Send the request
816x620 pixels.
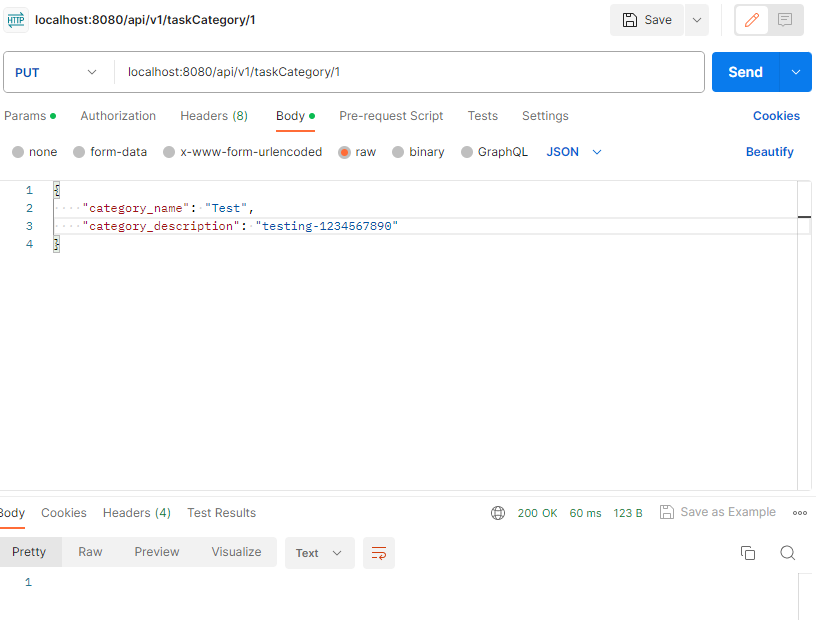745,72
